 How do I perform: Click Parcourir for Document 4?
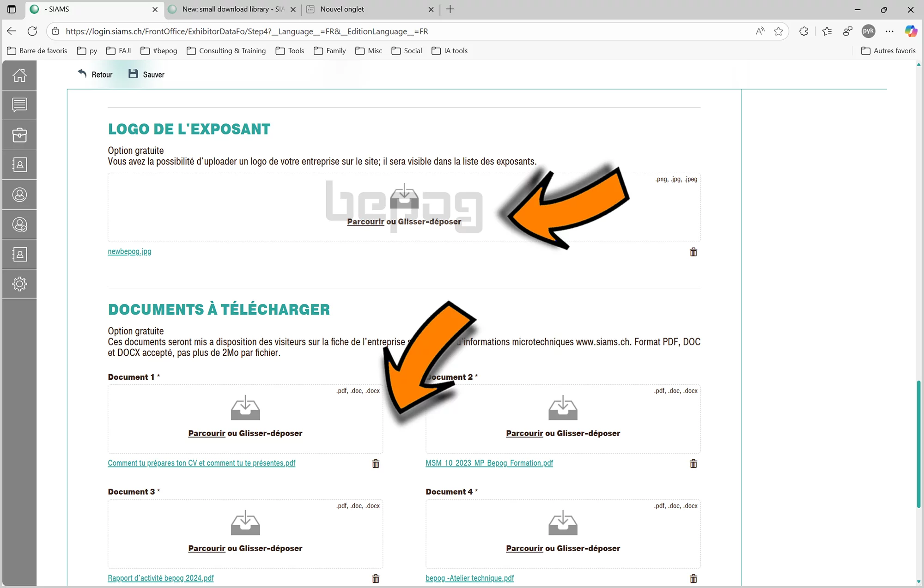(524, 548)
